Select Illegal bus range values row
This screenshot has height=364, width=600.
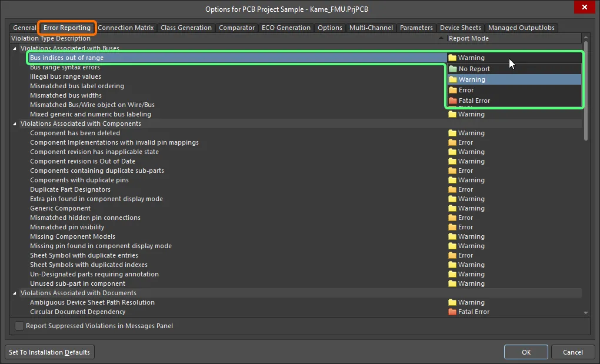tap(65, 76)
